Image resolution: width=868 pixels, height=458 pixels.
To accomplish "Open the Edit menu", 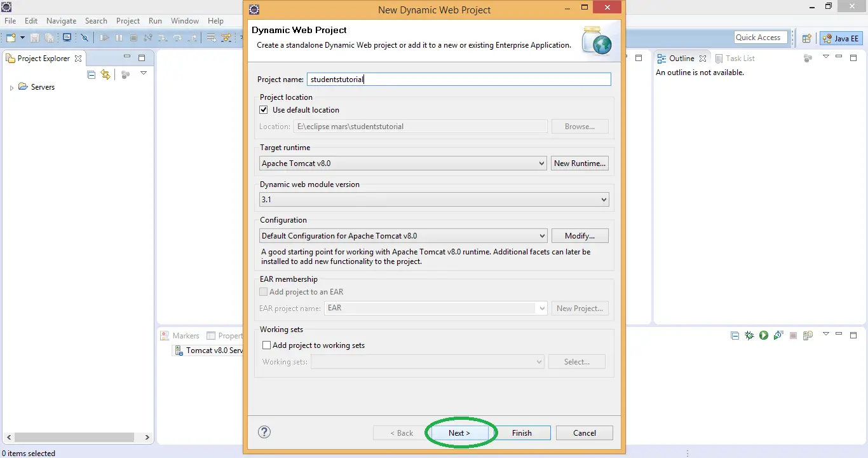I will coord(31,21).
